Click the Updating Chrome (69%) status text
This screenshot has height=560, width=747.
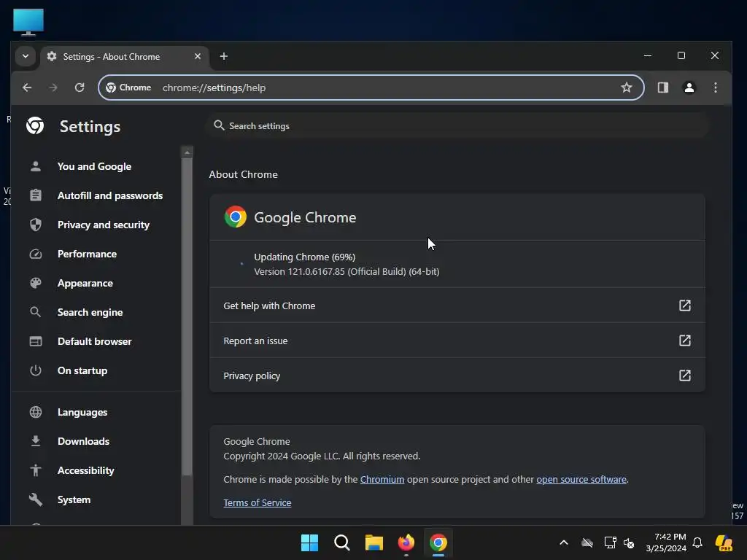pyautogui.click(x=305, y=257)
